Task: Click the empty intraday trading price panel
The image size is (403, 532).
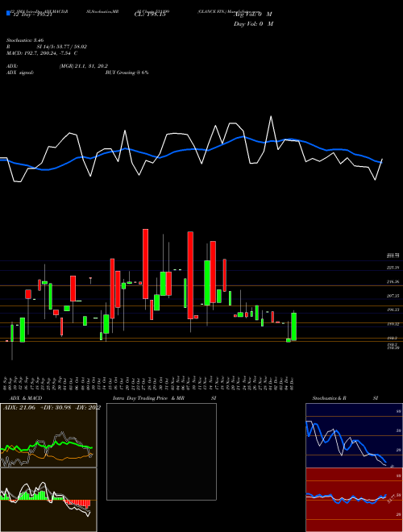Action: pos(161,451)
